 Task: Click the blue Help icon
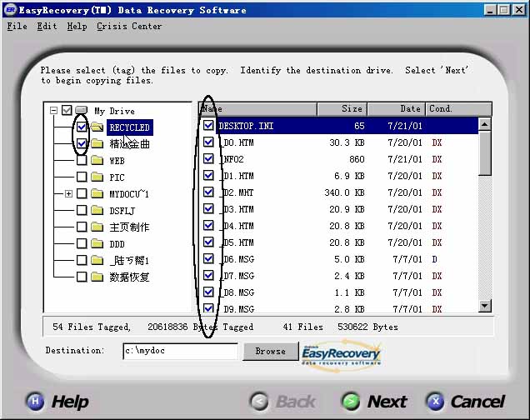[35, 402]
